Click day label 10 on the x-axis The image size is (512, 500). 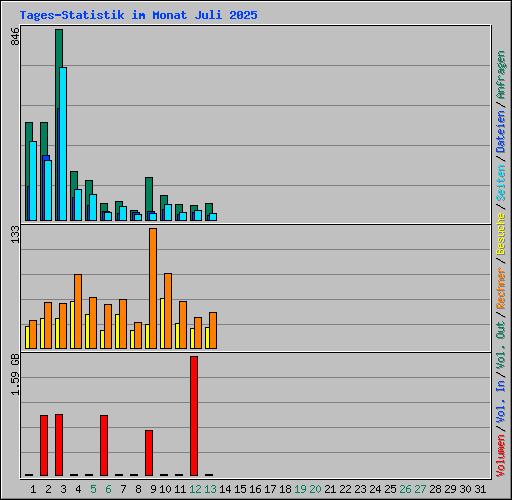click(x=165, y=489)
